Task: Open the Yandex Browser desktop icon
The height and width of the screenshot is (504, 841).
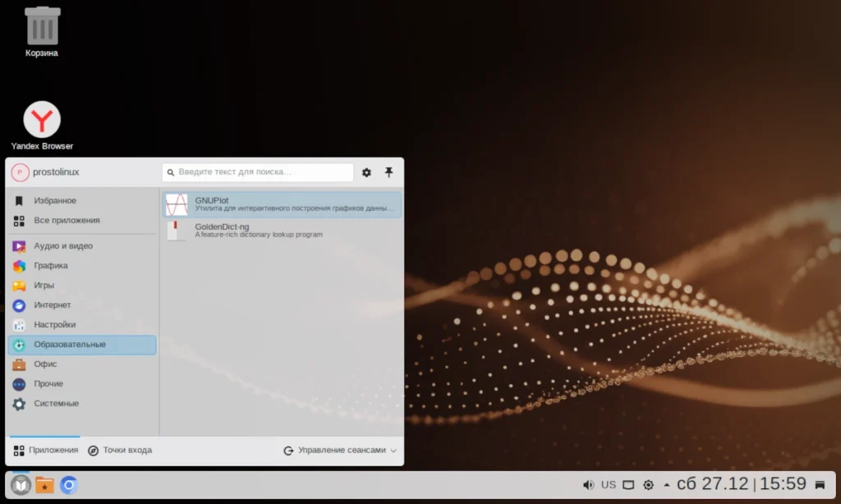Action: tap(42, 126)
